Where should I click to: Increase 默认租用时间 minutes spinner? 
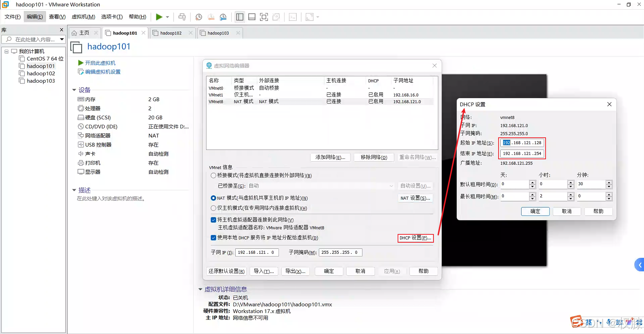[609, 182]
